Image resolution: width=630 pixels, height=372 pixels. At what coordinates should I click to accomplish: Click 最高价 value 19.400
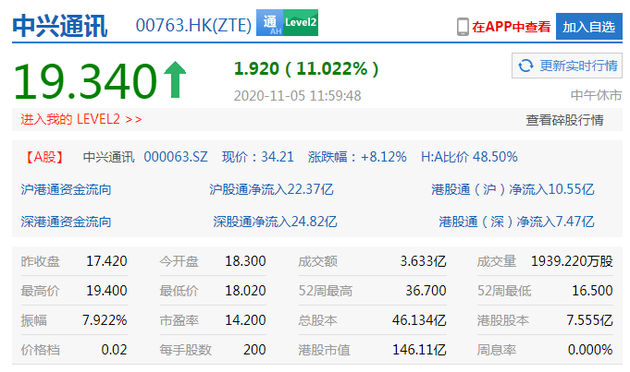click(106, 290)
